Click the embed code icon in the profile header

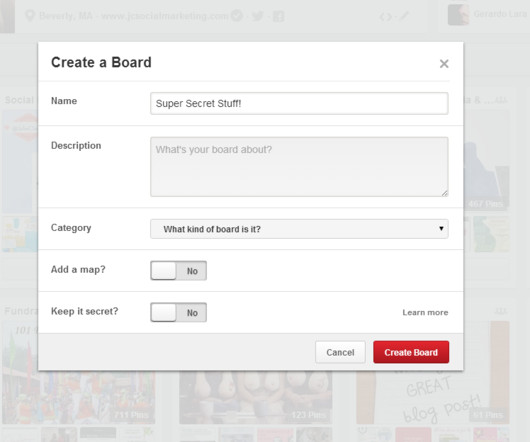pos(385,16)
